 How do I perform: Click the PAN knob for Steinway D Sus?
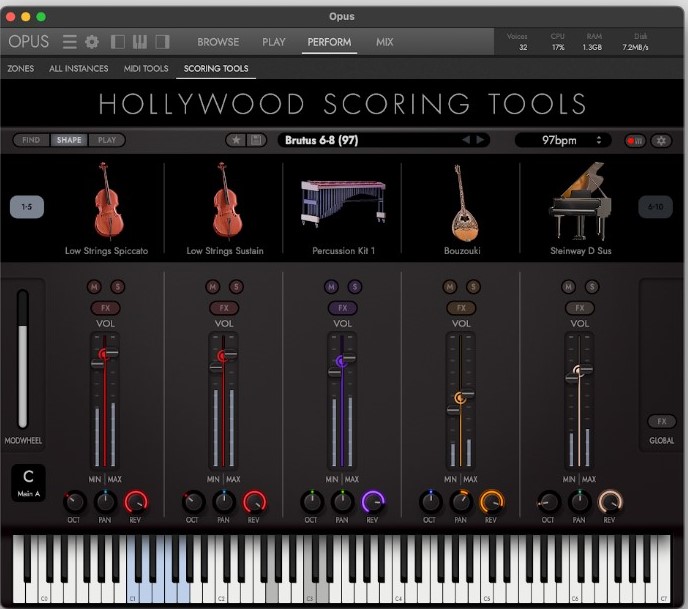[x=579, y=502]
